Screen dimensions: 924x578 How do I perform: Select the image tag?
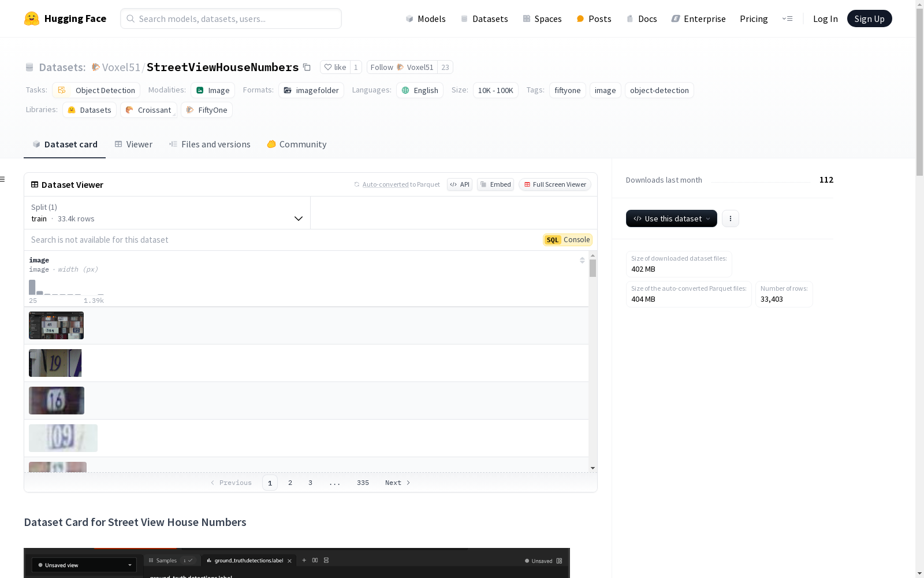pyautogui.click(x=605, y=90)
